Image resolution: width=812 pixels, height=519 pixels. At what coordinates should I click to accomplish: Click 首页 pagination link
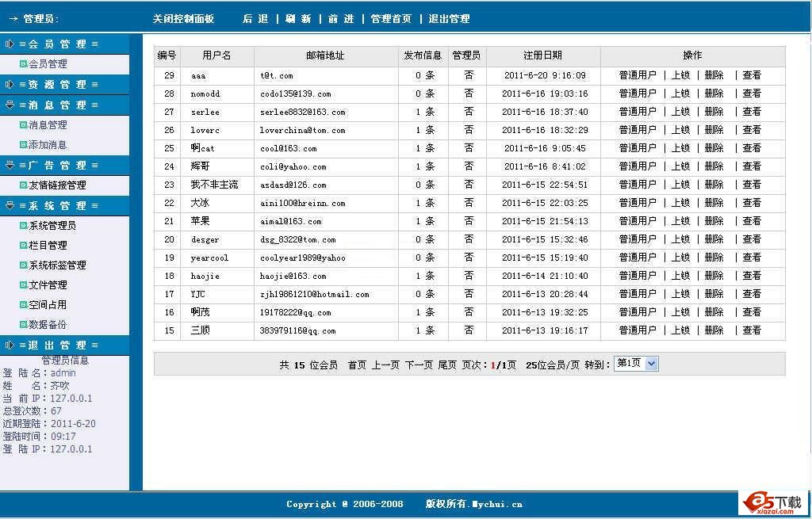pyautogui.click(x=358, y=364)
